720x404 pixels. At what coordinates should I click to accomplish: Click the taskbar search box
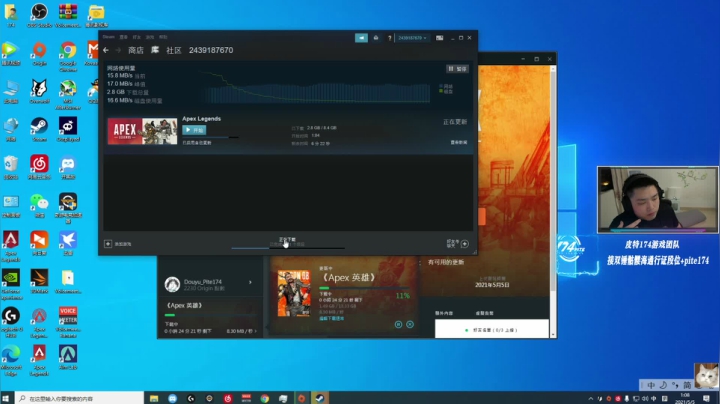tap(79, 398)
